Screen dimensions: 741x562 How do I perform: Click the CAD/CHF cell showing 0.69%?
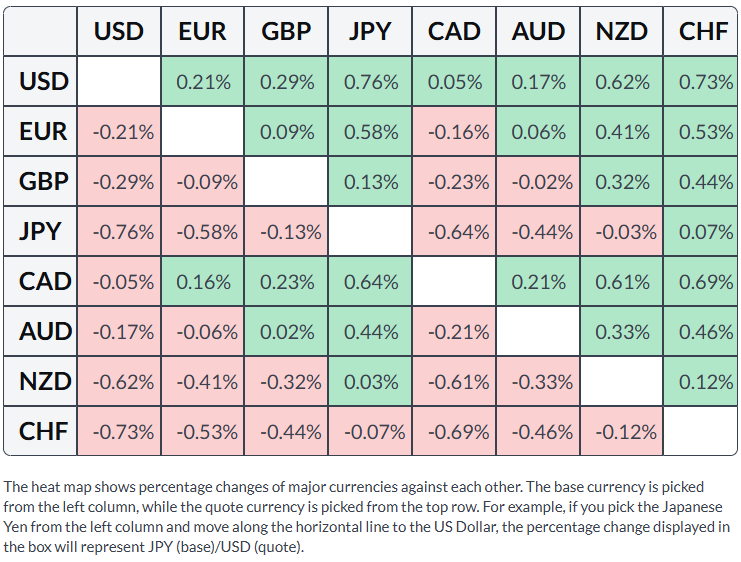click(700, 281)
